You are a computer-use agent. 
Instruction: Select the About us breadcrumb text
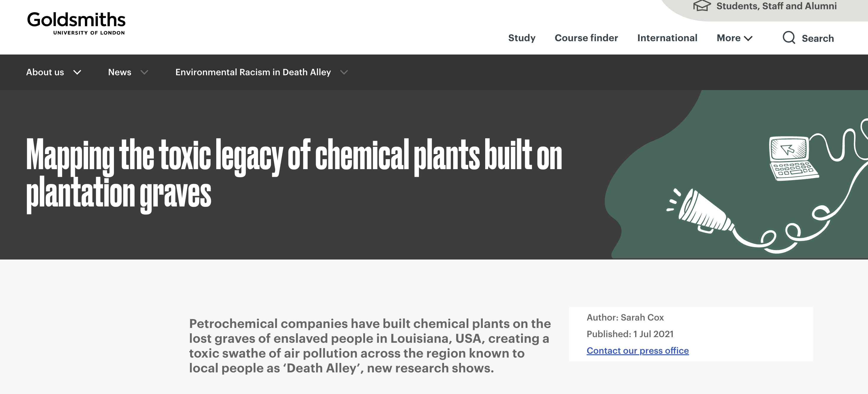coord(45,72)
